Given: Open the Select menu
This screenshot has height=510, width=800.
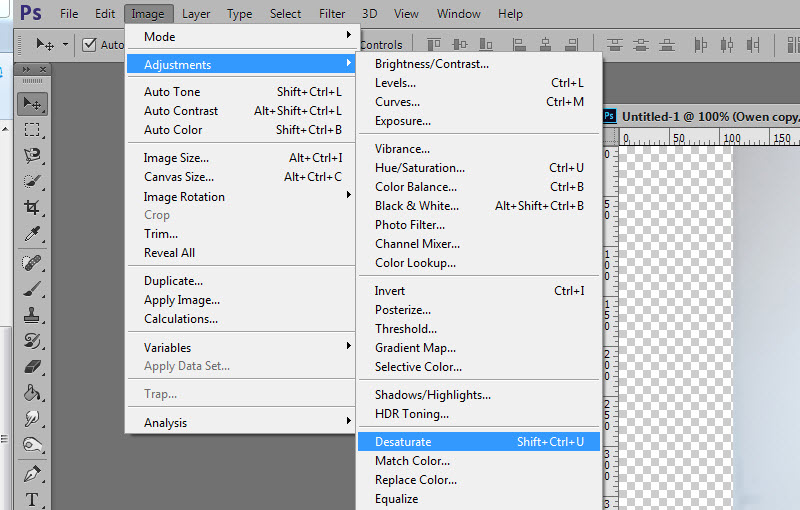Looking at the screenshot, I should pyautogui.click(x=285, y=14).
